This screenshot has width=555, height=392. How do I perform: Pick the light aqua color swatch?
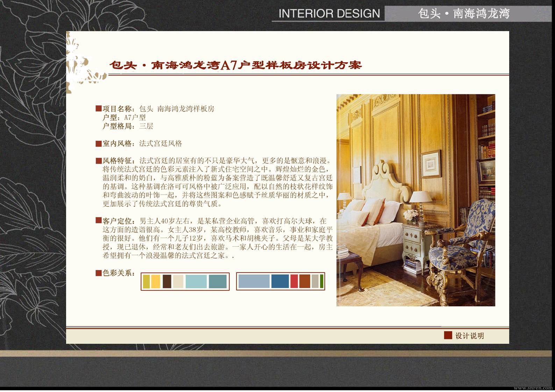196,282
